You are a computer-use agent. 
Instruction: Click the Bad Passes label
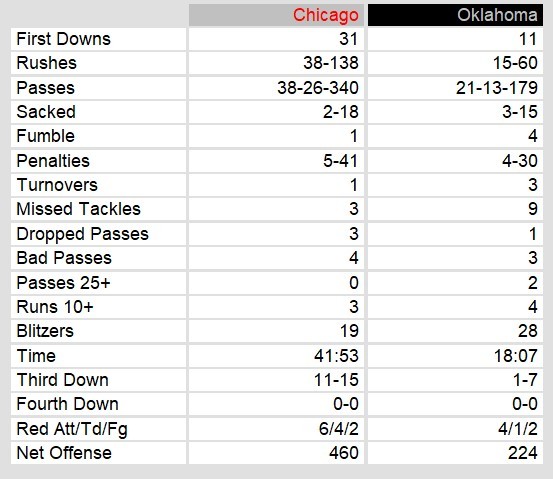click(64, 258)
